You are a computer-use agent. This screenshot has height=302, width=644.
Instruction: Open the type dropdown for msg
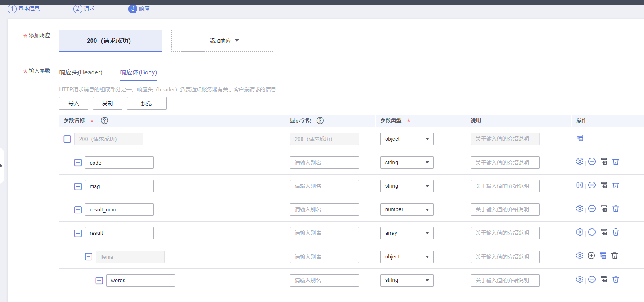click(x=407, y=186)
